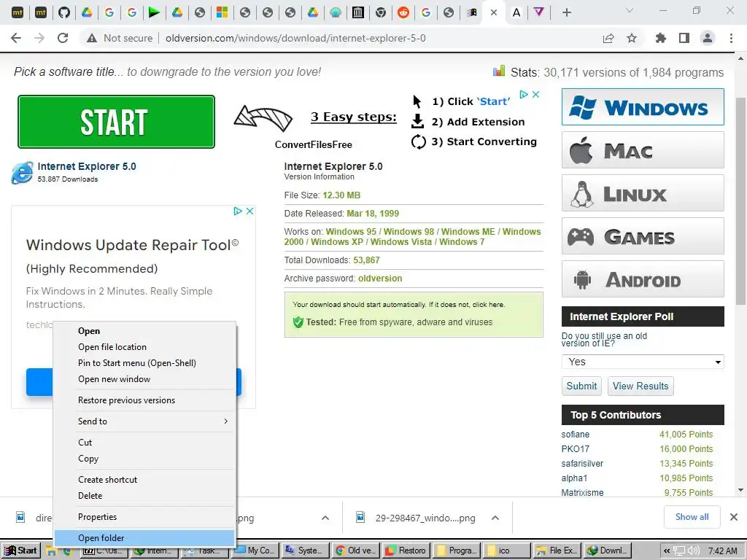
Task: Show all downloads
Action: click(692, 517)
